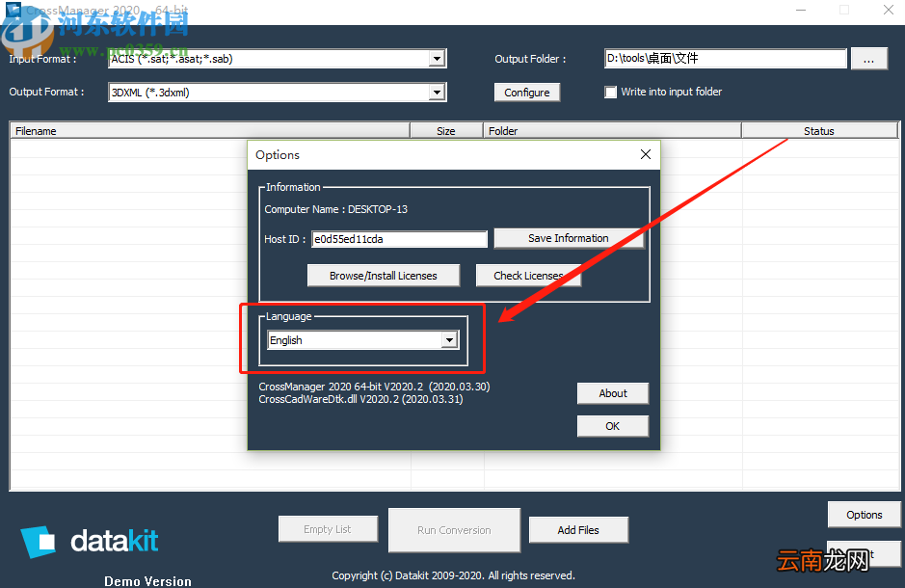905x588 pixels.
Task: Click the Check Licenses button
Action: pyautogui.click(x=528, y=276)
